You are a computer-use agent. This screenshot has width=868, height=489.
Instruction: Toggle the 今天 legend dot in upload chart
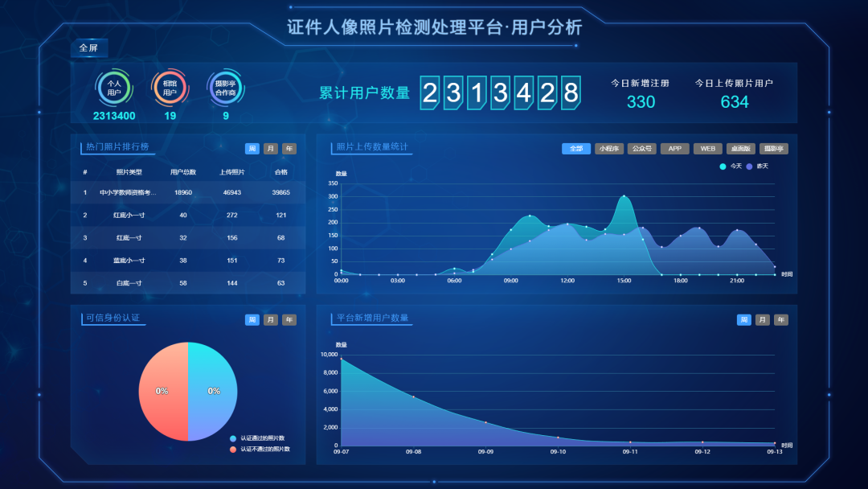[723, 166]
